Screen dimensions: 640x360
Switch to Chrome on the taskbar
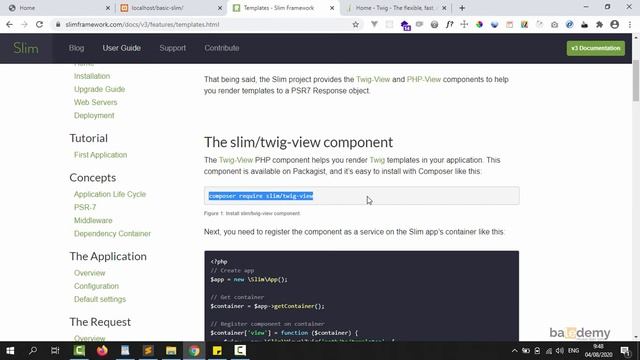(194, 351)
